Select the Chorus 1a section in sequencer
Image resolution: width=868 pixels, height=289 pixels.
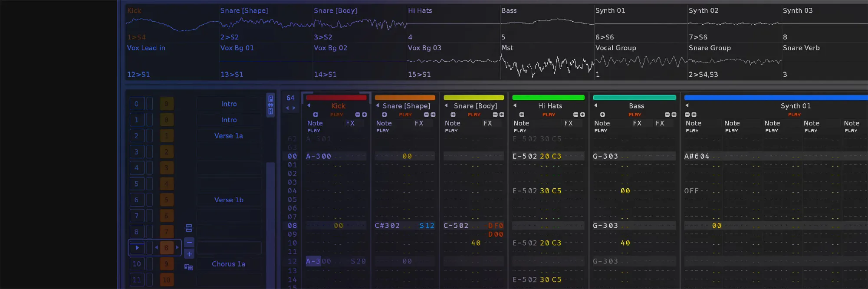click(x=229, y=264)
